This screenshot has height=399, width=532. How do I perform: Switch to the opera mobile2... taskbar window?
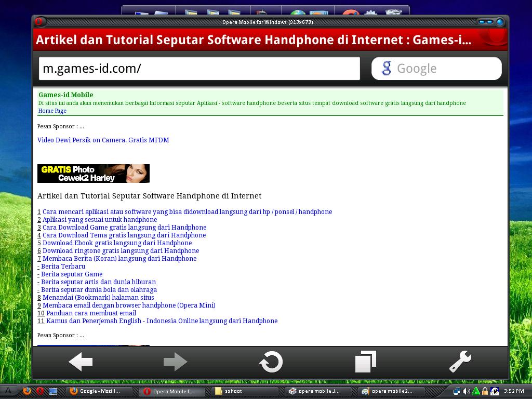click(392, 391)
